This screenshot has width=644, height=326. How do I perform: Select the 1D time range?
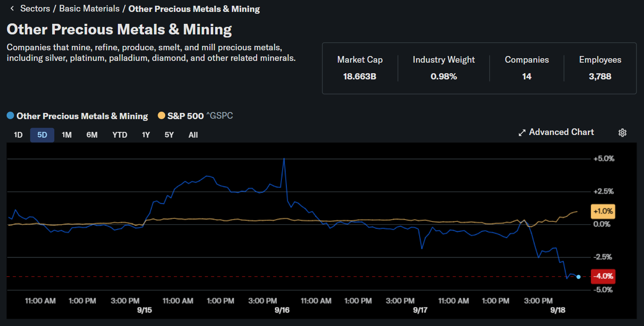coord(18,135)
